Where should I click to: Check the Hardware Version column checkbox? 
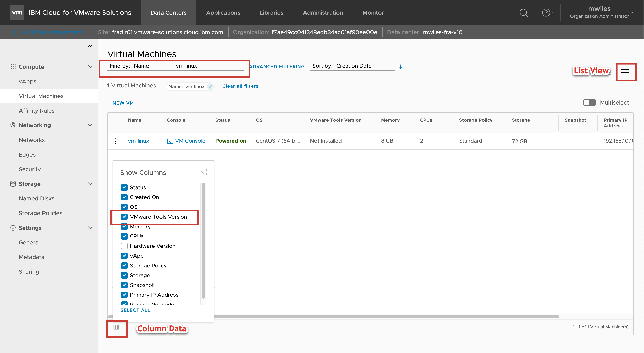[x=124, y=246]
